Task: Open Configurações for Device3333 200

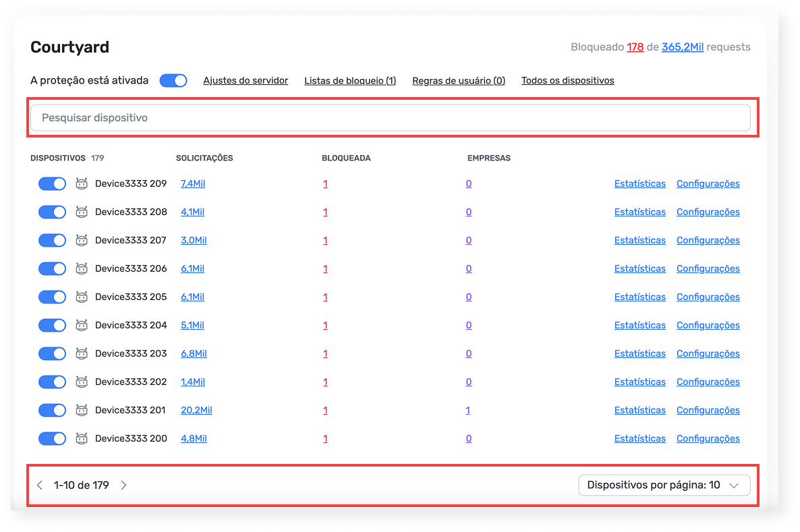Action: [x=708, y=438]
